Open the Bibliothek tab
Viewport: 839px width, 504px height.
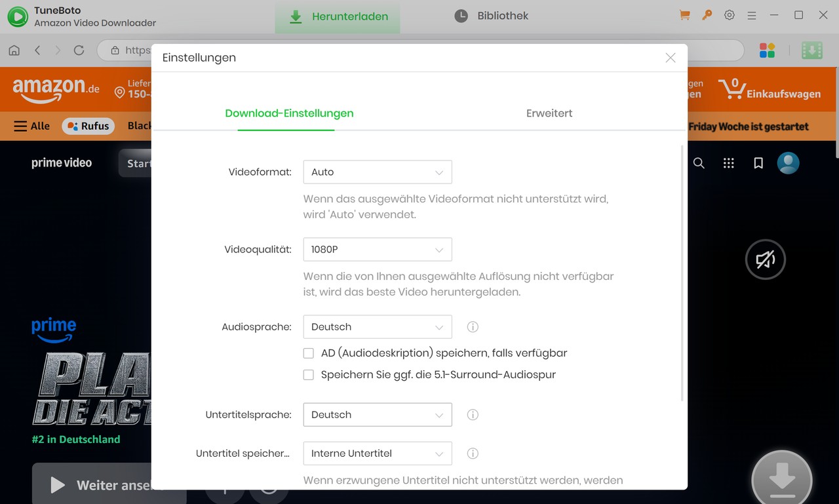tap(502, 15)
